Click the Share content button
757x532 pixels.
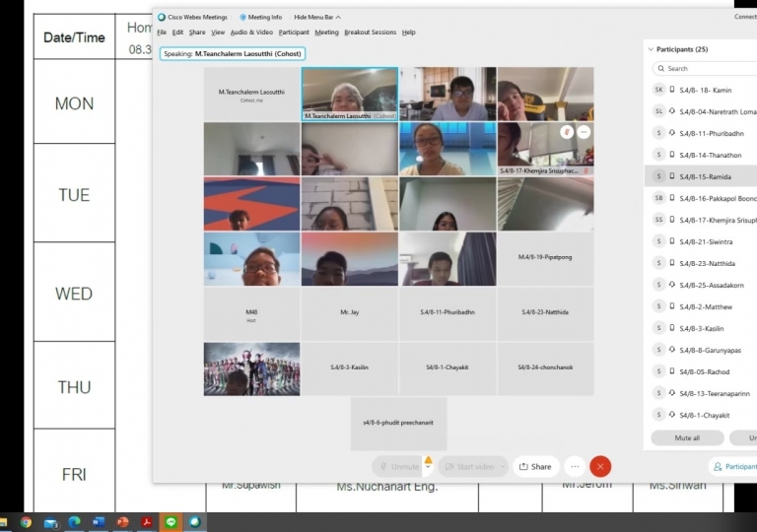535,466
